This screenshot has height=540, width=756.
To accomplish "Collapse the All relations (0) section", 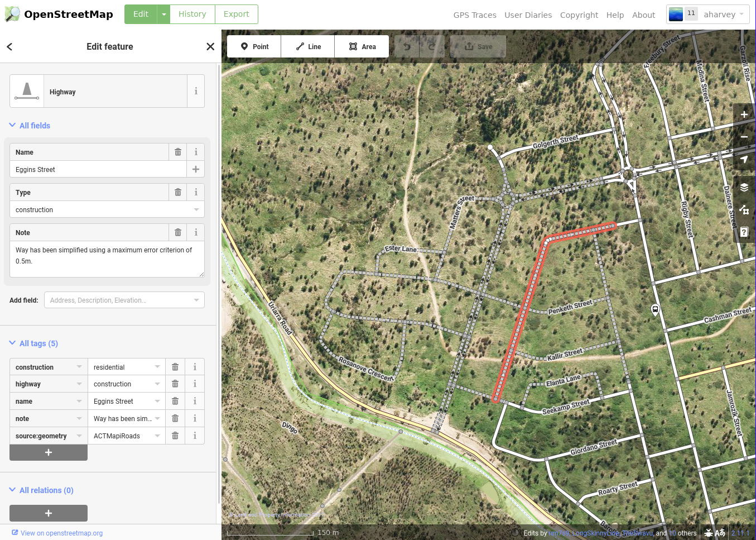I will click(x=41, y=490).
